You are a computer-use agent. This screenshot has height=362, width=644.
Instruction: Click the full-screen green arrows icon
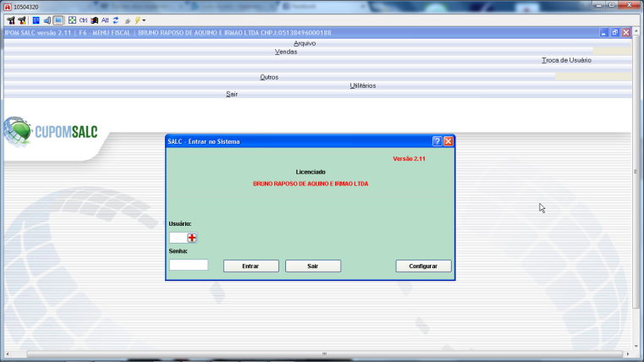click(x=72, y=20)
